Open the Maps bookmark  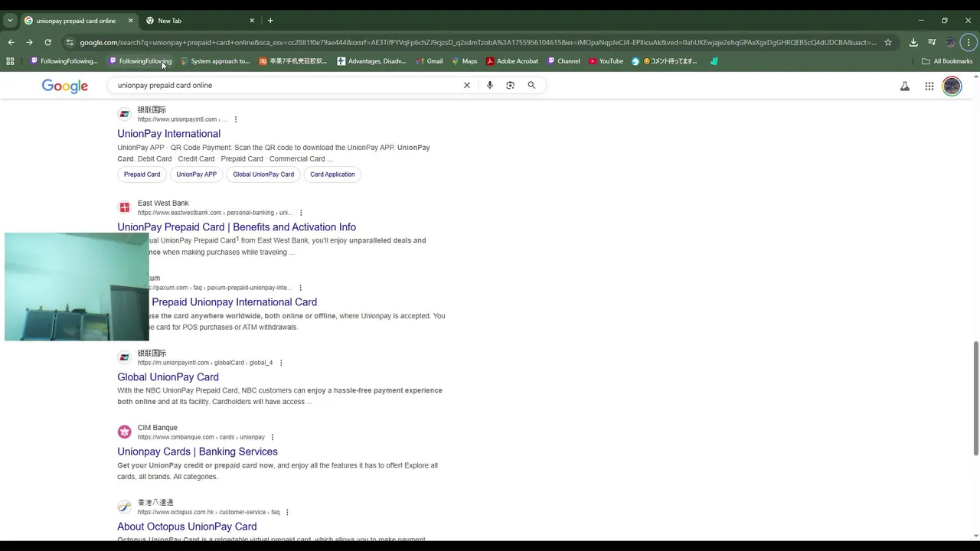coord(464,61)
